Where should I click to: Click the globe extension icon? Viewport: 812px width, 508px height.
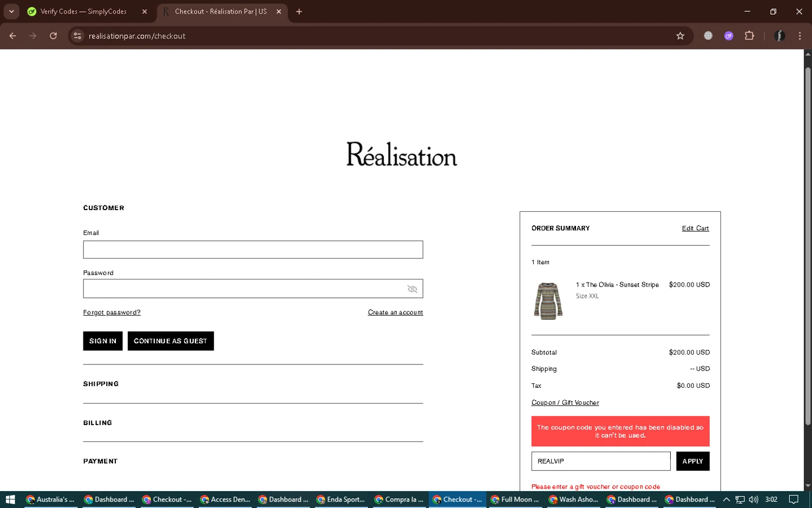[x=708, y=36]
